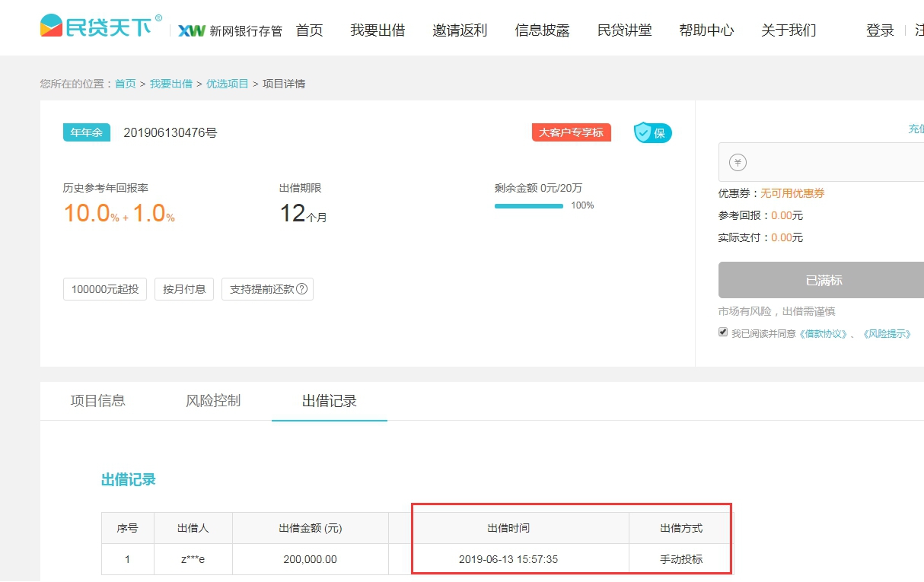Image resolution: width=924 pixels, height=582 pixels.
Task: Click the 优选项目 breadcrumb link
Action: [x=227, y=84]
